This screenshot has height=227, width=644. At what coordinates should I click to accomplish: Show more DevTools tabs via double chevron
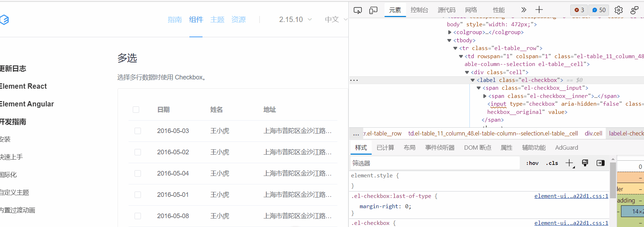tap(524, 10)
